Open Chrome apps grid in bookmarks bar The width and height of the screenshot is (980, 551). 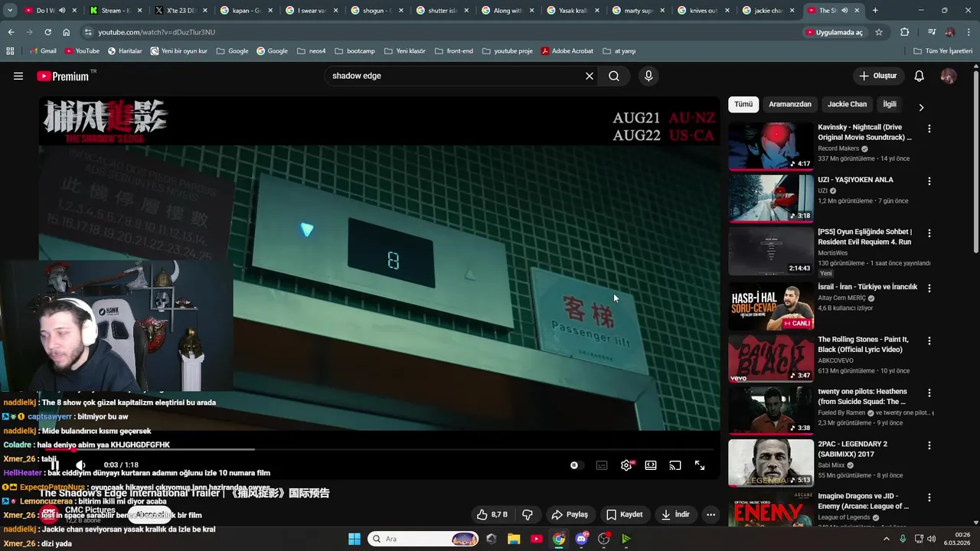tap(10, 51)
